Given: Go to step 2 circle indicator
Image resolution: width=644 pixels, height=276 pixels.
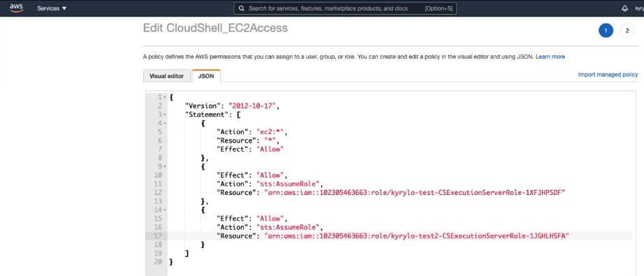Looking at the screenshot, I should 627,31.
